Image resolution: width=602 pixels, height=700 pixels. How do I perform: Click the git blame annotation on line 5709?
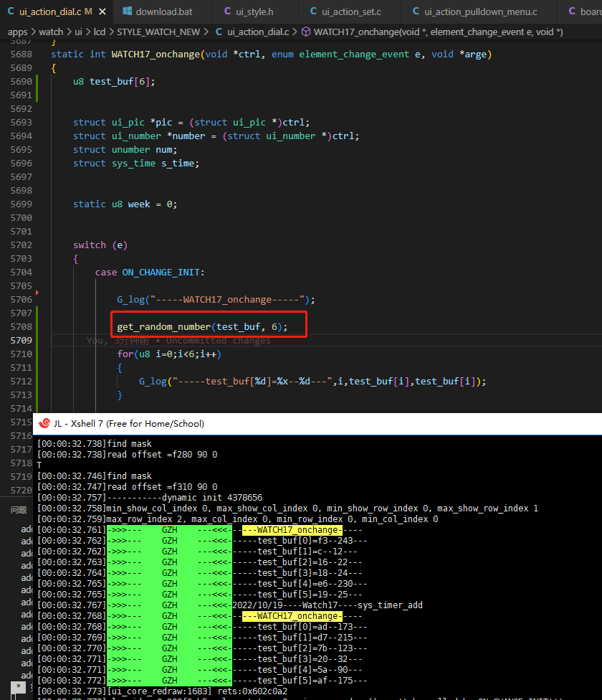click(x=178, y=341)
